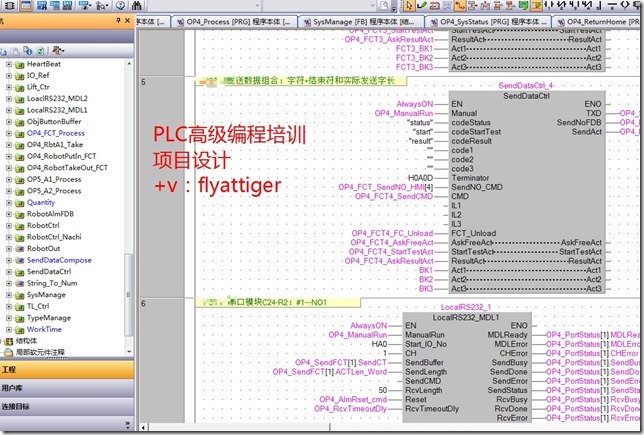Screen dimensions: 644x435
Task: Click the RobotOut folder icon
Action: (x=19, y=249)
